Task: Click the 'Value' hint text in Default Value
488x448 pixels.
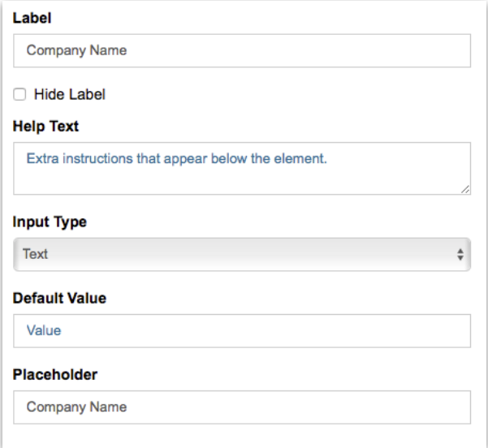Action: tap(44, 330)
